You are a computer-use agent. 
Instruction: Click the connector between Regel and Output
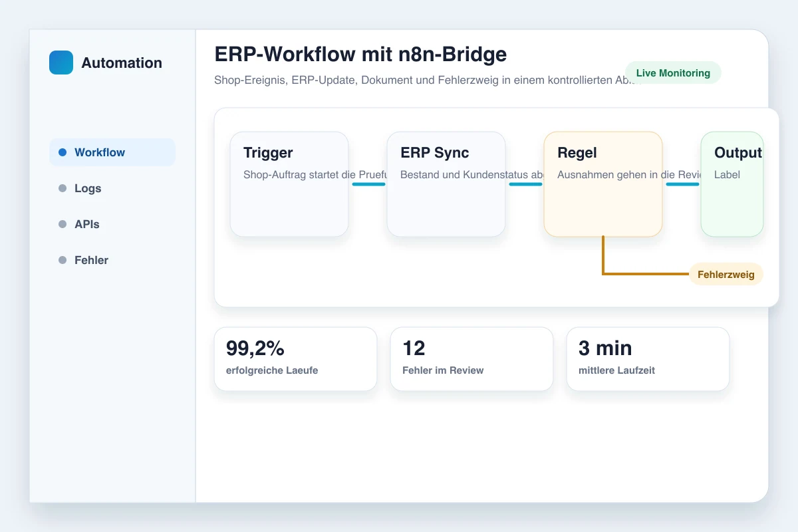coord(682,184)
